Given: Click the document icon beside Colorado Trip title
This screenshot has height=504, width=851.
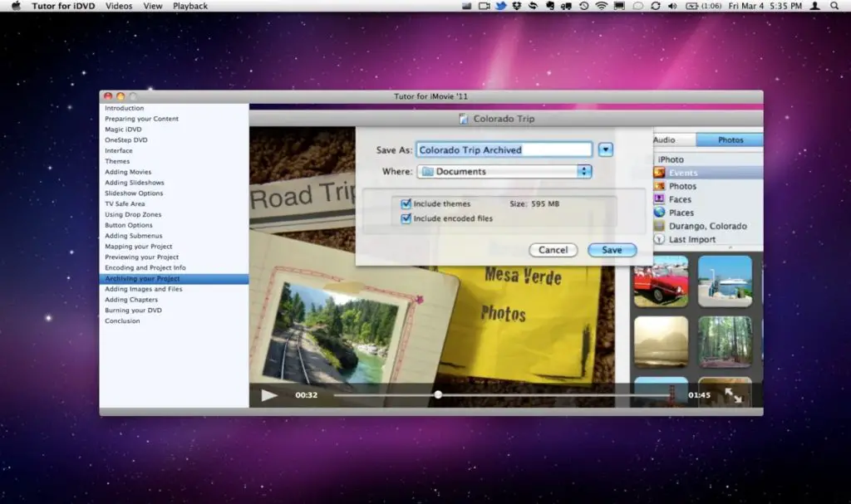Looking at the screenshot, I should tap(464, 119).
